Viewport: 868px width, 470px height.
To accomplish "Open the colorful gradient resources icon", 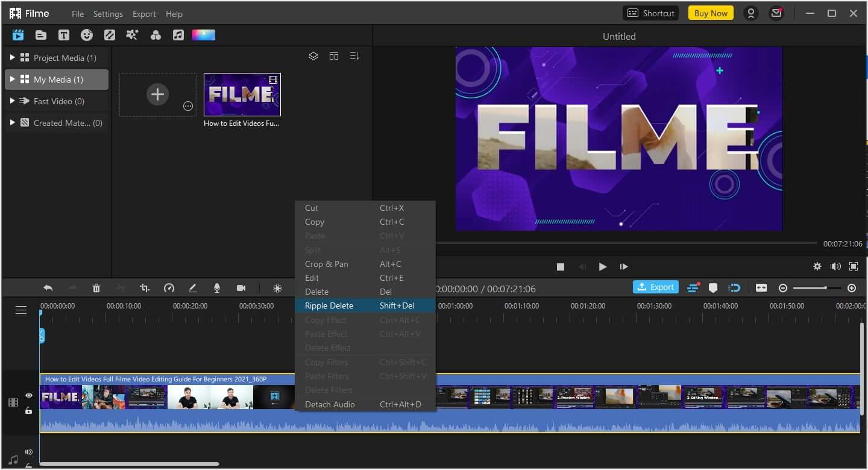I will point(204,35).
